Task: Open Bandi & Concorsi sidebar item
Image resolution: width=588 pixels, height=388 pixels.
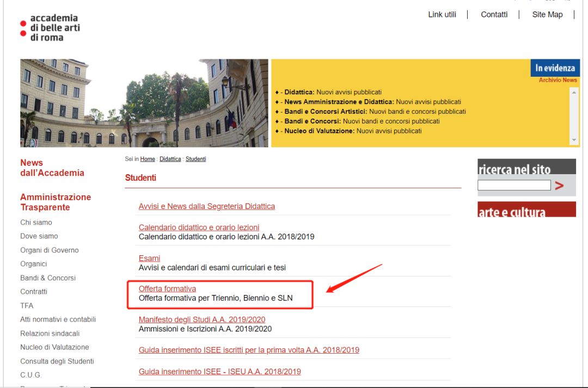Action: pos(48,278)
